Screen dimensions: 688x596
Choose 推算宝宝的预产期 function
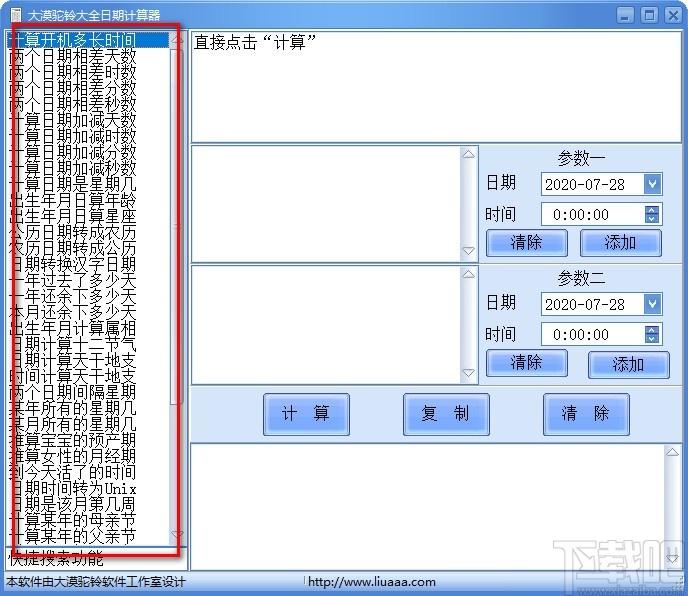88,441
